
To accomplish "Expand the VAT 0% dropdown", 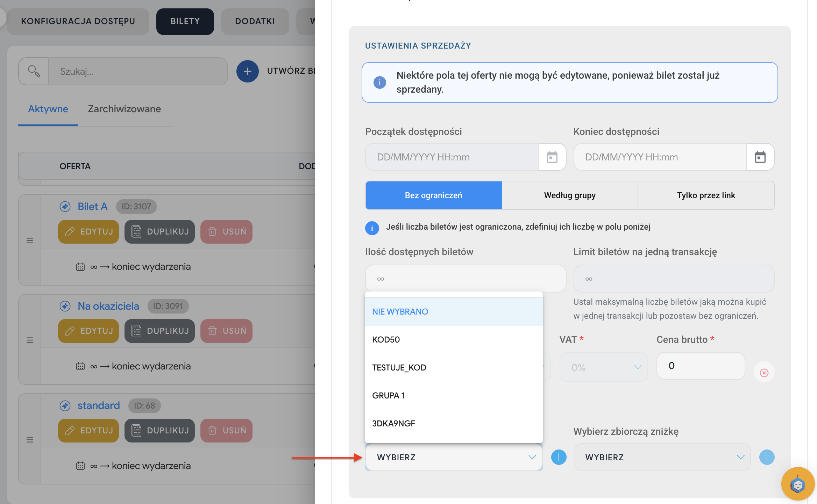I will pyautogui.click(x=604, y=367).
